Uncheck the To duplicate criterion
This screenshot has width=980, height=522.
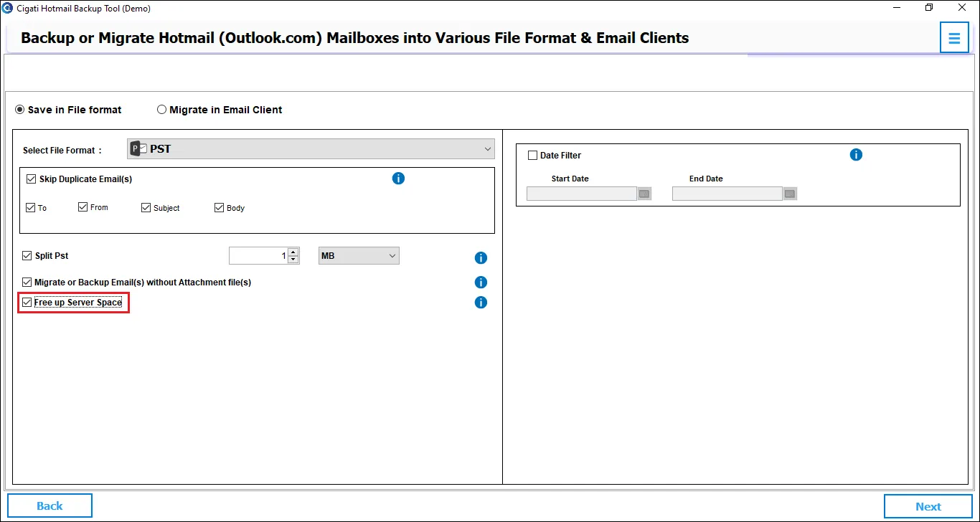pyautogui.click(x=30, y=208)
